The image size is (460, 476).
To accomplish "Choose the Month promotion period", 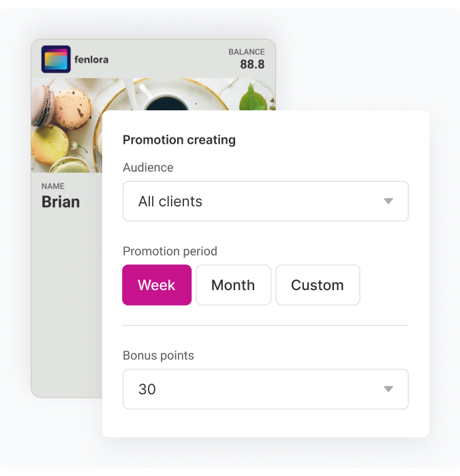I will click(233, 285).
